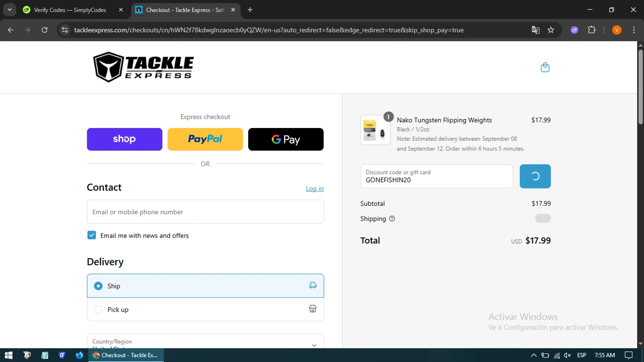Open the Chrome extensions puzzle icon

(x=592, y=30)
